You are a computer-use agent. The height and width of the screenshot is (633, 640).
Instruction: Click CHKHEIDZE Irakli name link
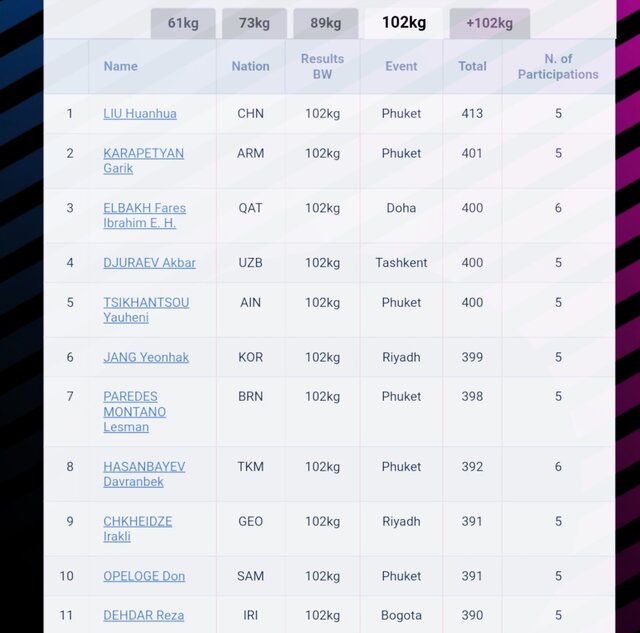coord(137,528)
